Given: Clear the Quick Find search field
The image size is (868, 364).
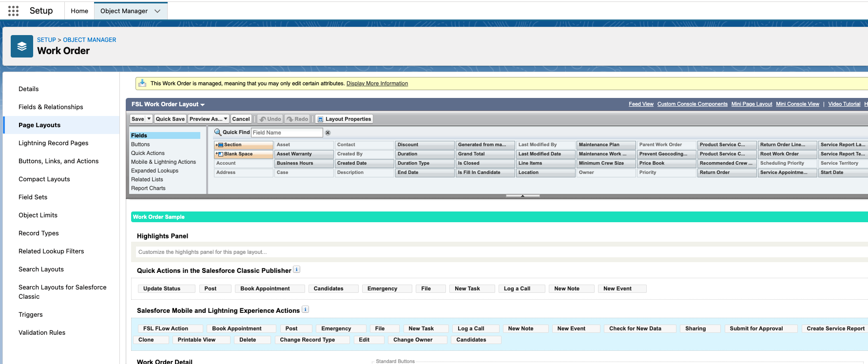Looking at the screenshot, I should pyautogui.click(x=328, y=133).
